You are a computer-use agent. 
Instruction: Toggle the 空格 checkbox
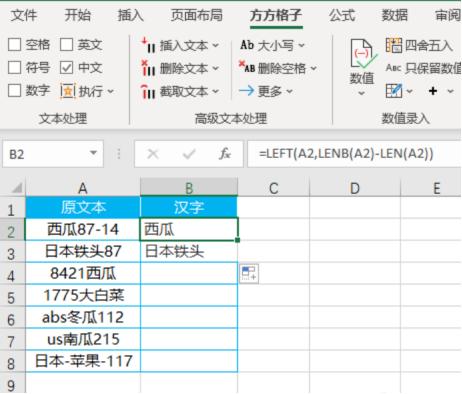[14, 44]
